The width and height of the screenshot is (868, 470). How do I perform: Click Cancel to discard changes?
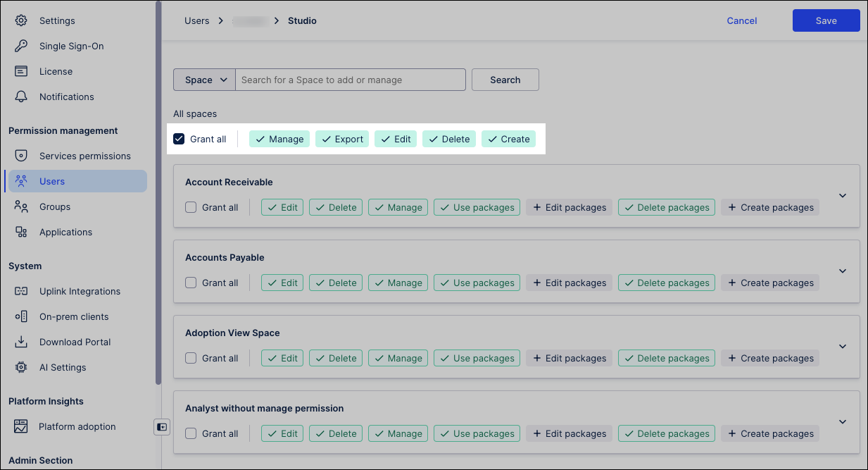[x=741, y=20]
